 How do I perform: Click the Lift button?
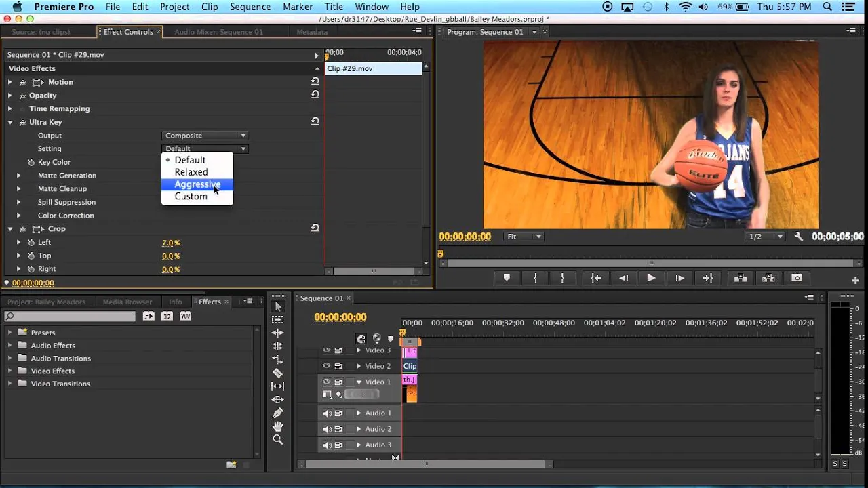tap(741, 278)
